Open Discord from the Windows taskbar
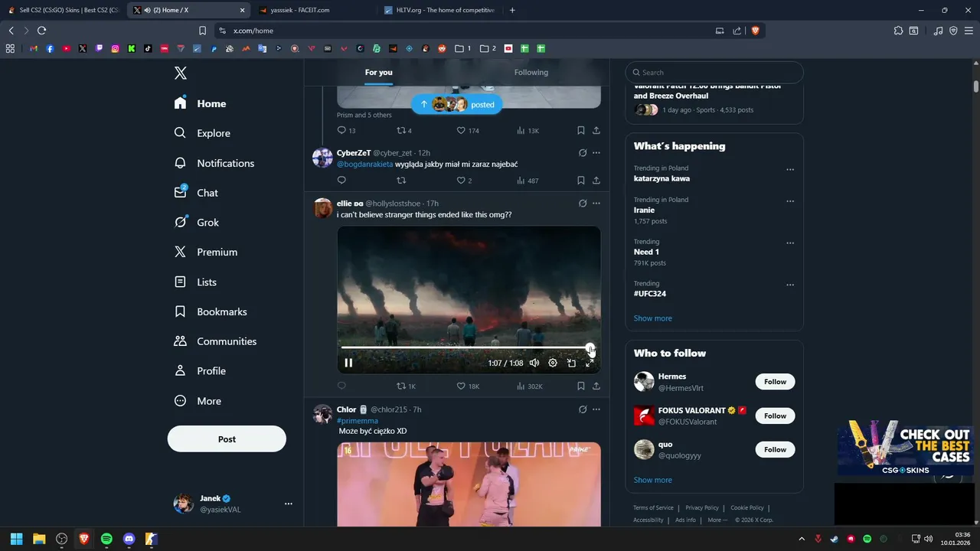The width and height of the screenshot is (980, 551). point(129,539)
